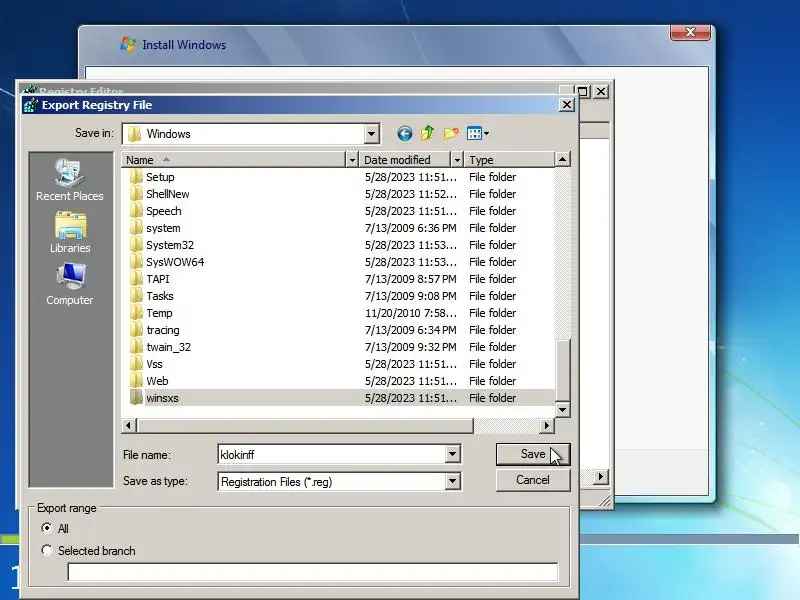
Task: Select the Tasks folder icon
Action: click(x=136, y=296)
